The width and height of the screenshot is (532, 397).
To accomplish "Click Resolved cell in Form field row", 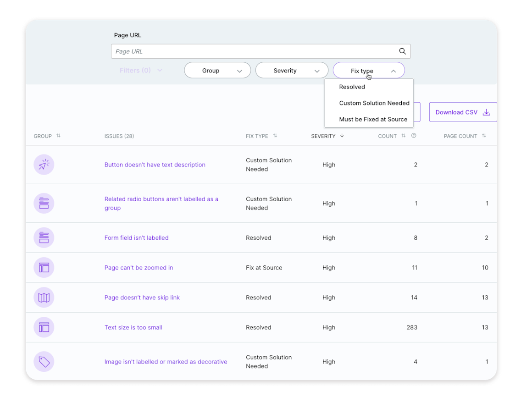I will tap(259, 237).
